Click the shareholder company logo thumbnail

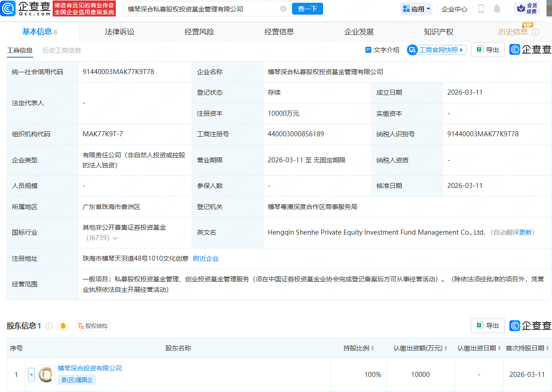pos(46,374)
